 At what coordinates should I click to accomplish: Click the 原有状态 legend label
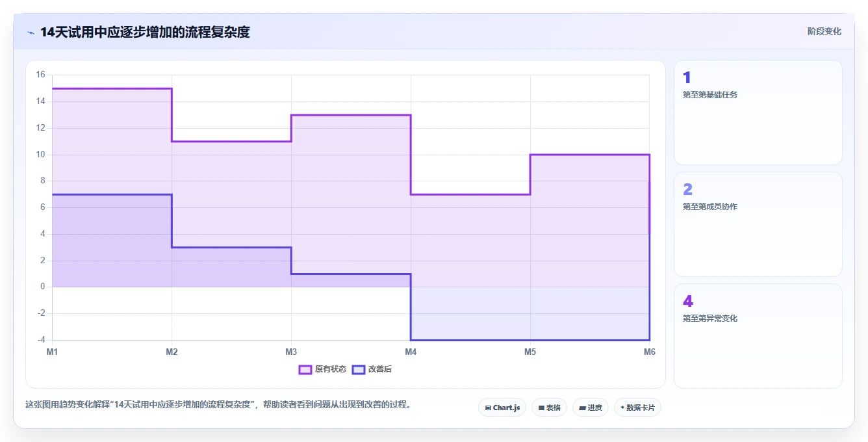click(x=331, y=369)
